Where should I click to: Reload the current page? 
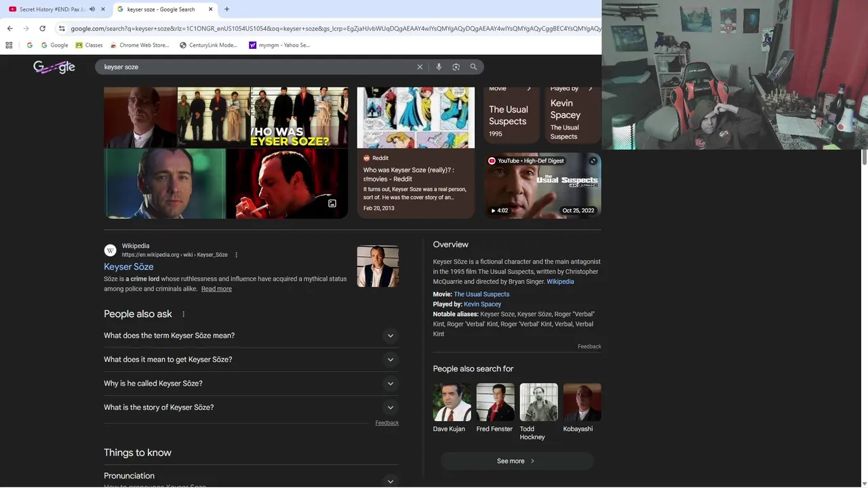[42, 28]
